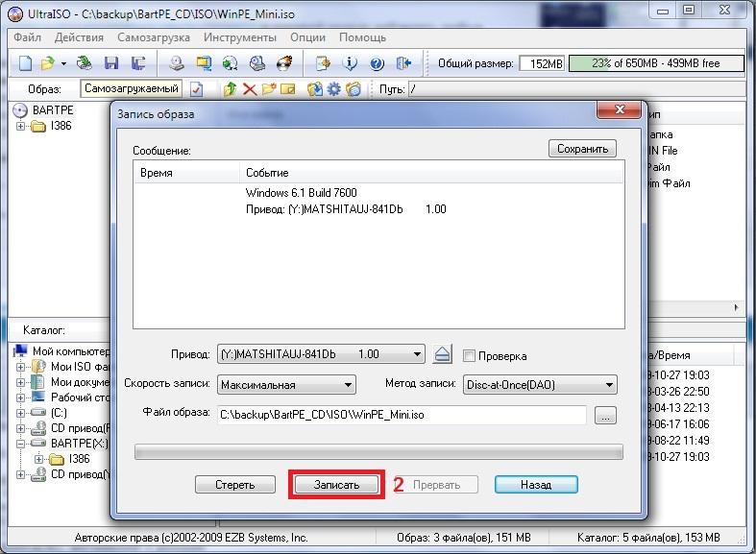
Task: Click the green up-folder arrow icon
Action: pos(230,89)
